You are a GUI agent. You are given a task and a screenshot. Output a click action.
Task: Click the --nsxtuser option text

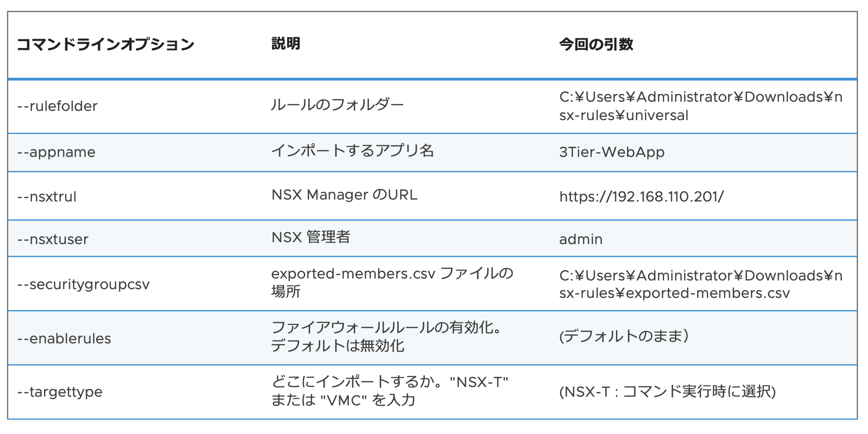click(53, 239)
